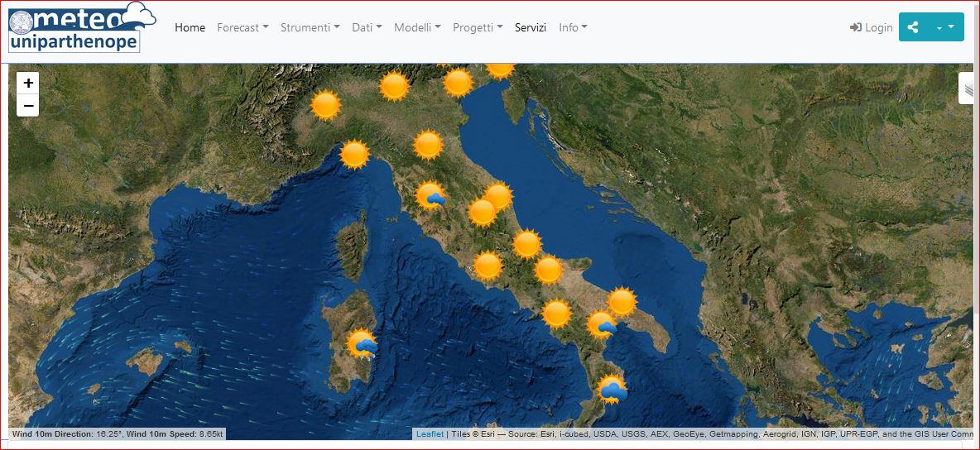Image resolution: width=980 pixels, height=450 pixels.
Task: Open the Info dropdown menu
Action: click(573, 27)
